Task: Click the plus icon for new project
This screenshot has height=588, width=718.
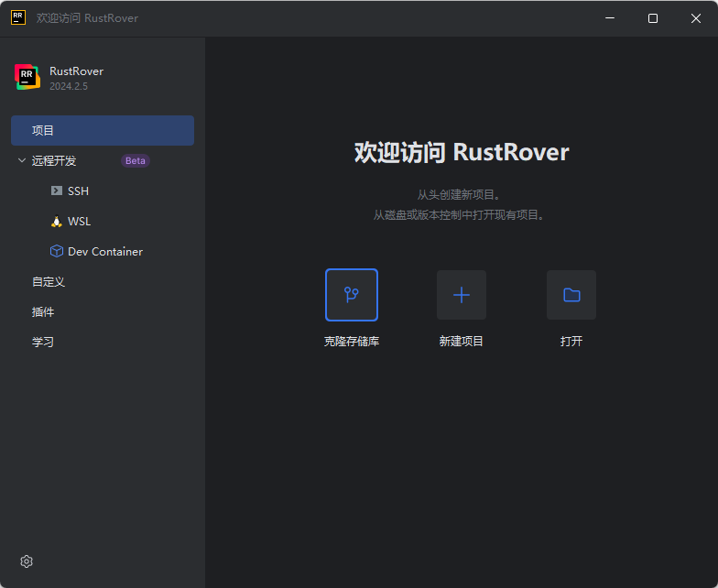Action: pyautogui.click(x=462, y=295)
